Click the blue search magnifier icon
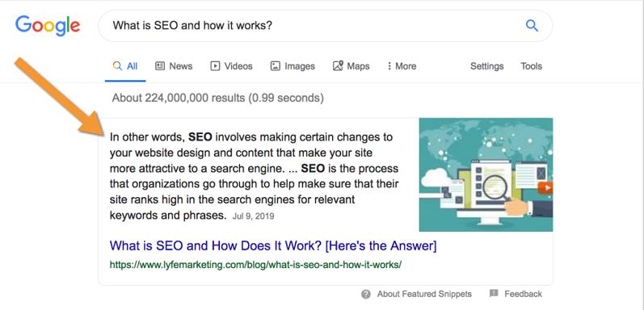The image size is (644, 310). pyautogui.click(x=532, y=26)
